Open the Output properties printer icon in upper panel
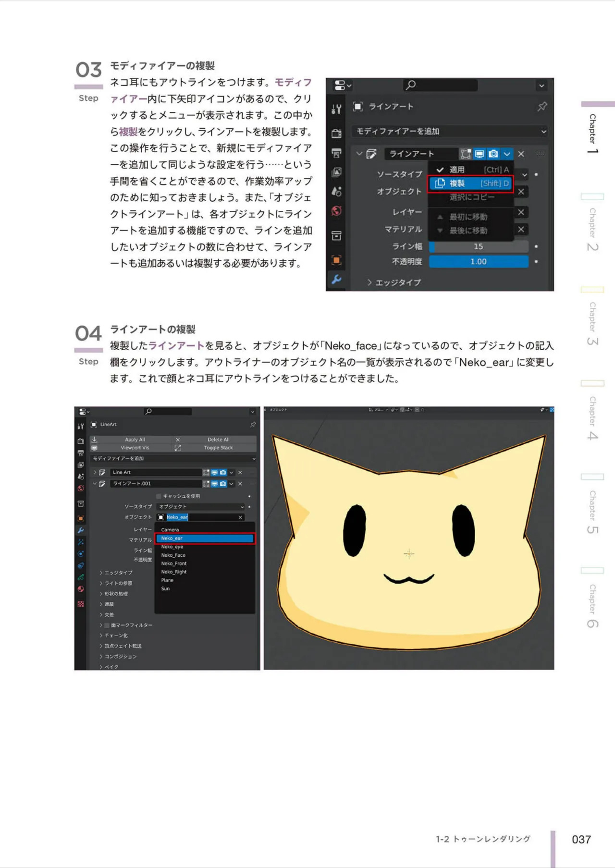 tap(336, 153)
